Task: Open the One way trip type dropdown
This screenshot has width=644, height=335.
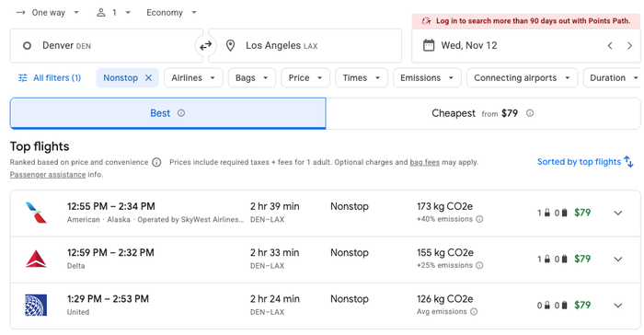Action: (x=48, y=13)
